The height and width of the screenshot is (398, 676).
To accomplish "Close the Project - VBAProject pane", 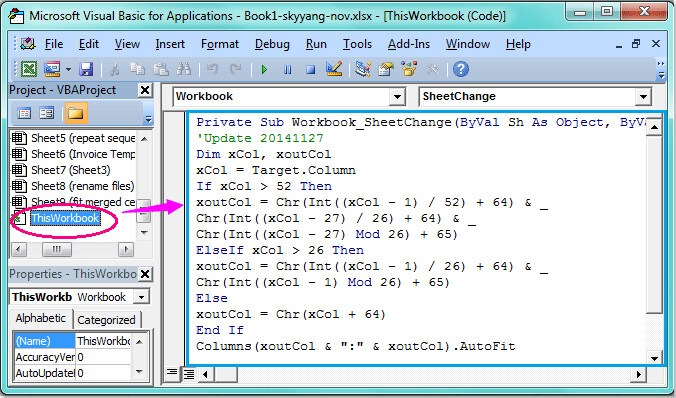I will [145, 90].
